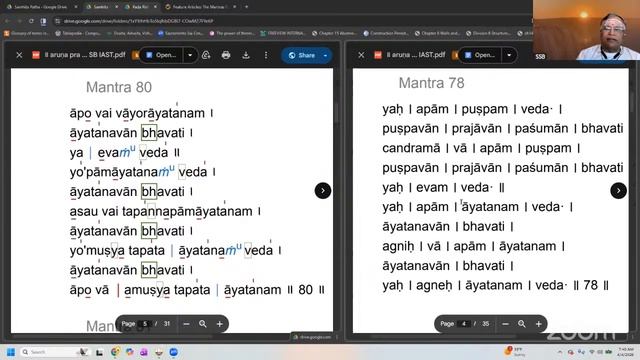Open the Windows Start menu

click(11, 352)
